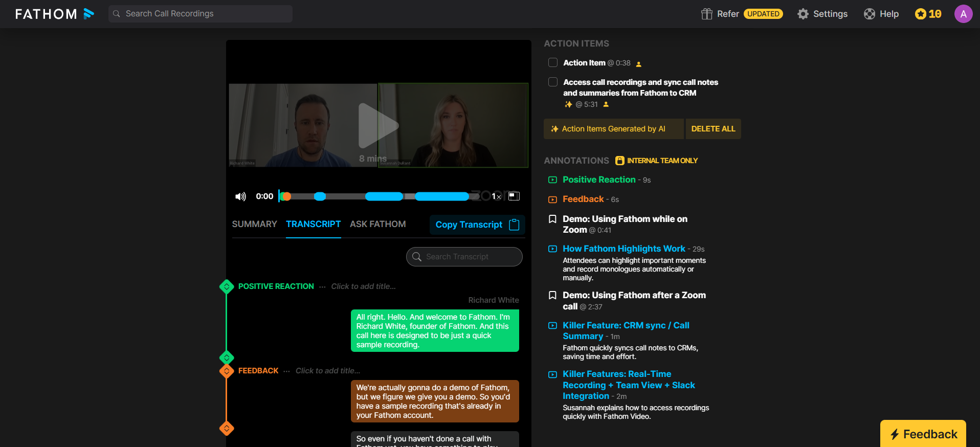Viewport: 980px width, 447px height.
Task: Open playback speed 1x selector
Action: click(496, 196)
